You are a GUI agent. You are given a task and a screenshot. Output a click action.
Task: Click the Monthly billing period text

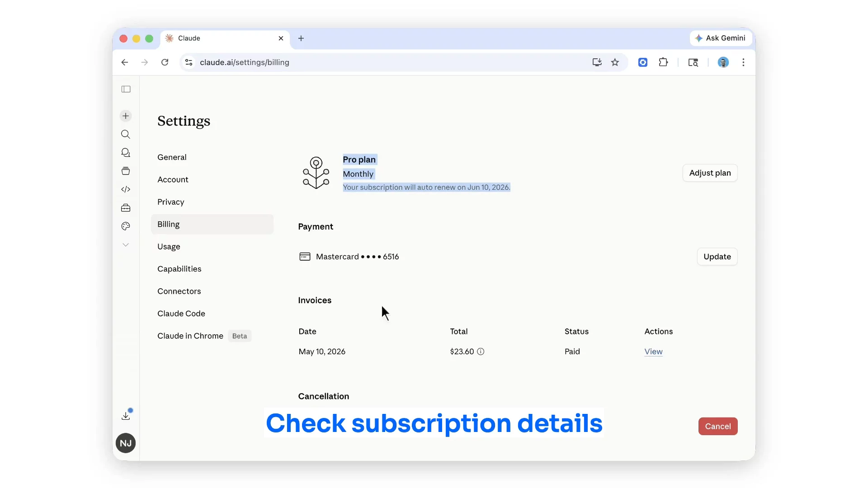pos(358,174)
